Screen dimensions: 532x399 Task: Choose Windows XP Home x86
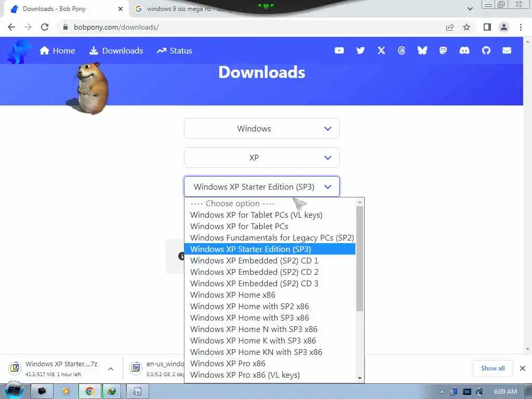point(270,295)
